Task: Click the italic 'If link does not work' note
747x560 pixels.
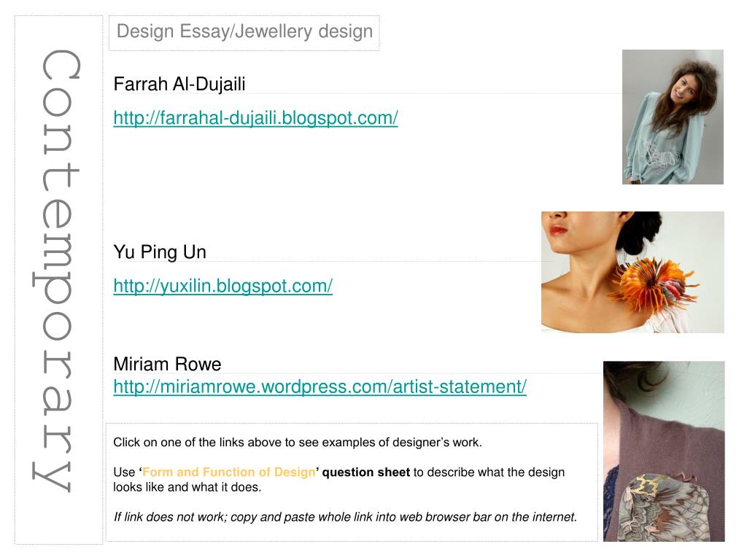Action: pos(345,517)
